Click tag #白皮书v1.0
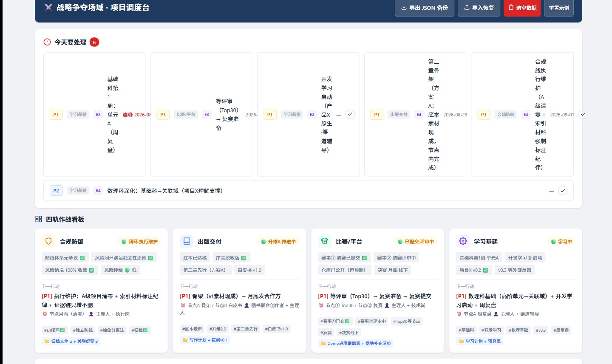Image resolution: width=612 pixels, height=364 pixels. [276, 329]
